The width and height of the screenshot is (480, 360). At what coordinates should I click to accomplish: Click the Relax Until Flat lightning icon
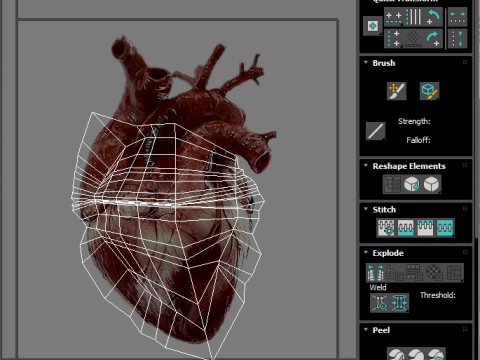412,184
